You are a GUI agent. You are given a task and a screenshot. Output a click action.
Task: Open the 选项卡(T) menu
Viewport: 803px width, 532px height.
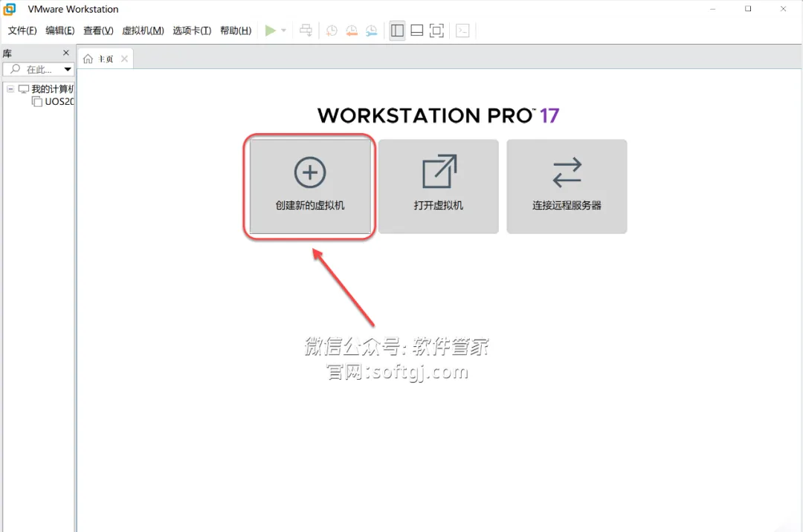click(x=192, y=30)
